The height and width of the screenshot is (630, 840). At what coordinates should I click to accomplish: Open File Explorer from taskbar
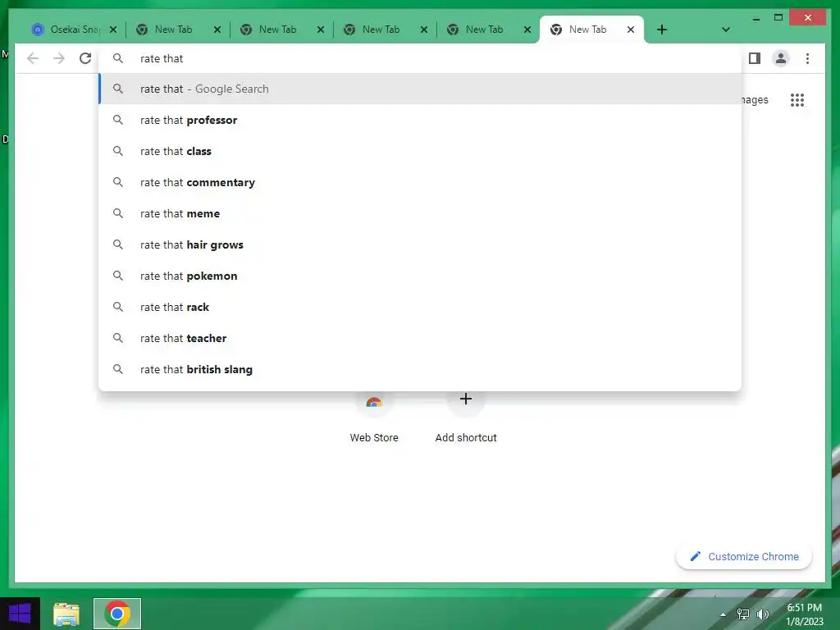[x=66, y=614]
